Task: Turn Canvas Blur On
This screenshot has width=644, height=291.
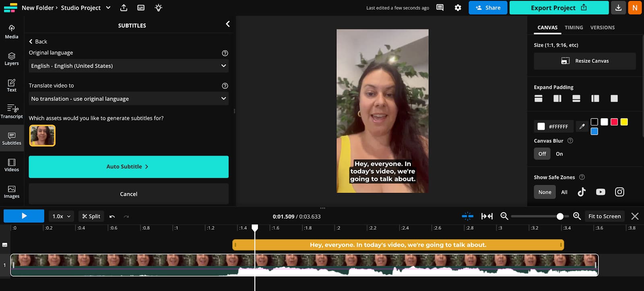Action: [559, 154]
